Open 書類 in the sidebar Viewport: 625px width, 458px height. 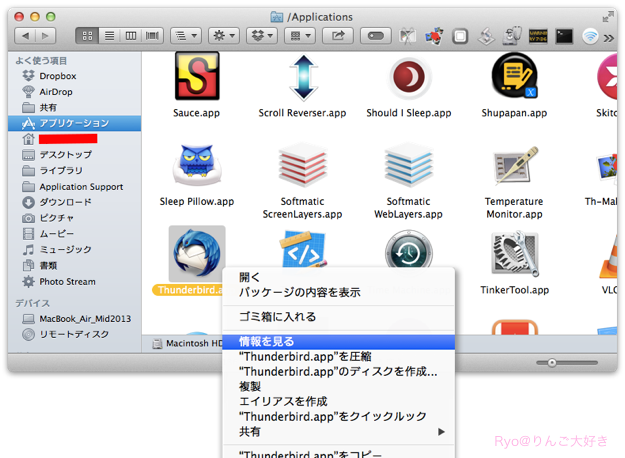tap(74, 265)
